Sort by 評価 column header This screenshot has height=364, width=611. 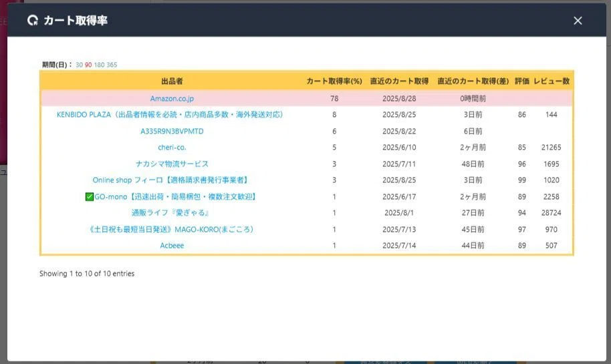coord(522,81)
